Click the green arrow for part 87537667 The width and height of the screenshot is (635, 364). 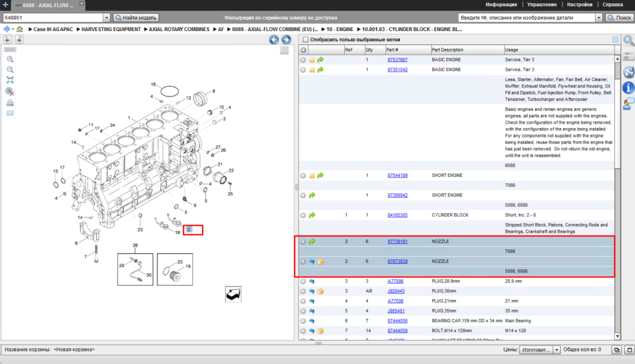pos(320,60)
